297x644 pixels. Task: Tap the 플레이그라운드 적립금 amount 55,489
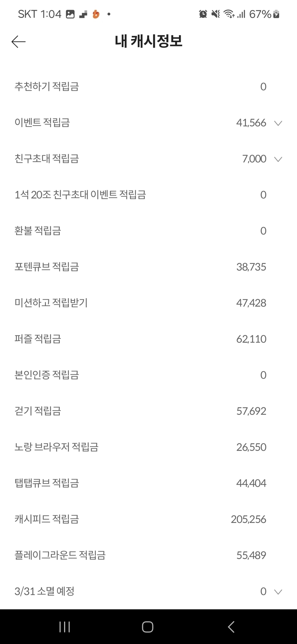251,555
